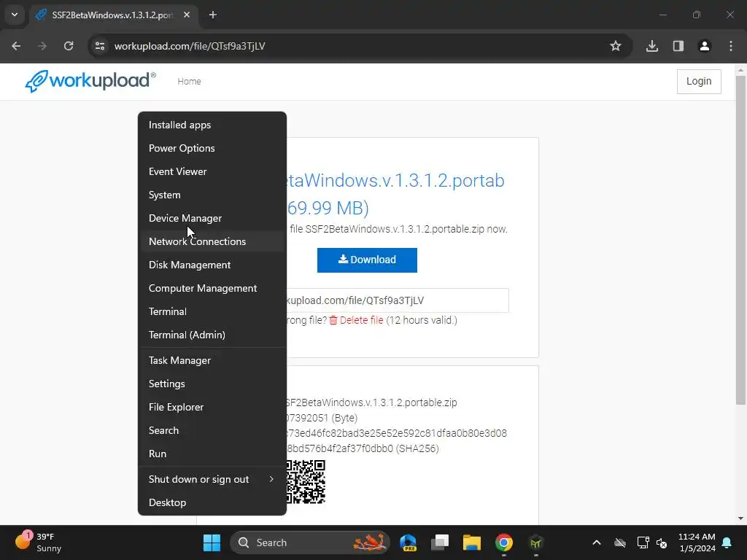Open File Explorer from the menu

[x=212, y=407]
